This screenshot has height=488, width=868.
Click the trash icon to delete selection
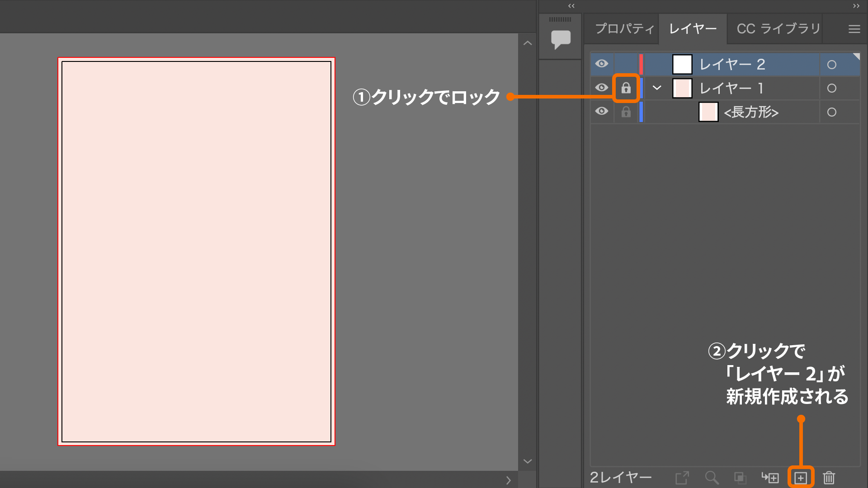tap(829, 478)
